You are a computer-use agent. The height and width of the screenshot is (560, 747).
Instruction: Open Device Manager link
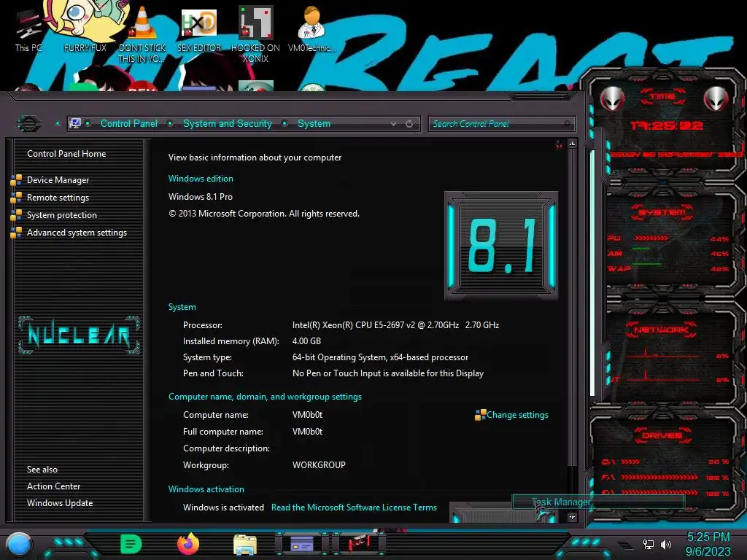[x=58, y=180]
